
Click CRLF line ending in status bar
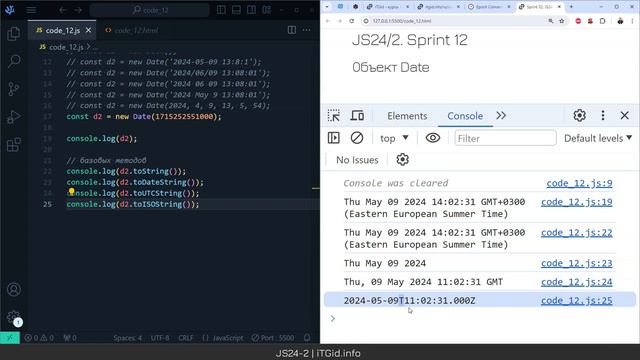pyautogui.click(x=186, y=338)
